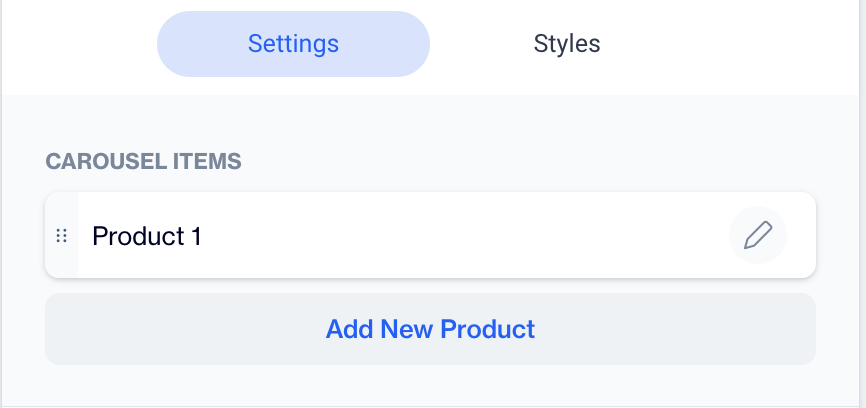
Task: Click the grip icon left of Product 1
Action: (x=61, y=236)
